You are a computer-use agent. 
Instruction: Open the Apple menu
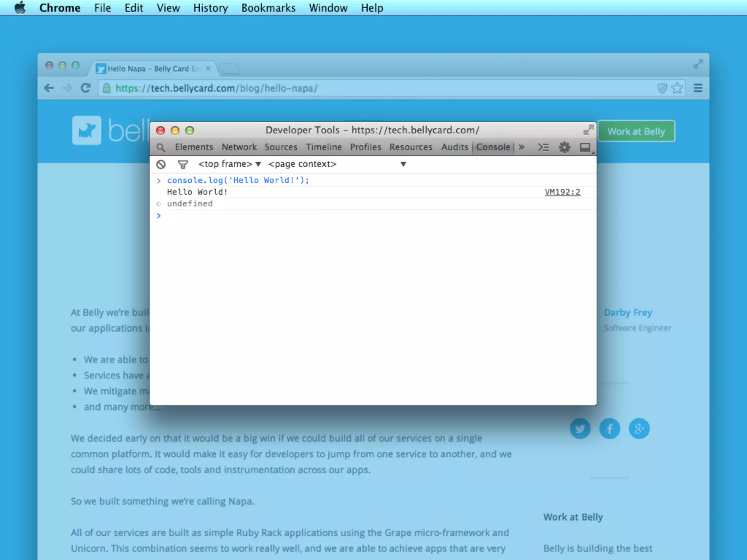tap(20, 8)
